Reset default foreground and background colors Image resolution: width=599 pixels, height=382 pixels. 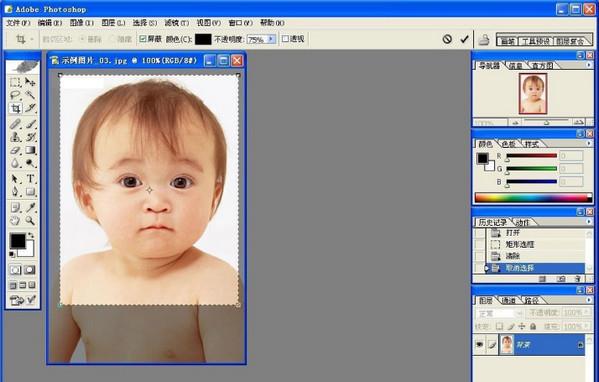click(12, 254)
